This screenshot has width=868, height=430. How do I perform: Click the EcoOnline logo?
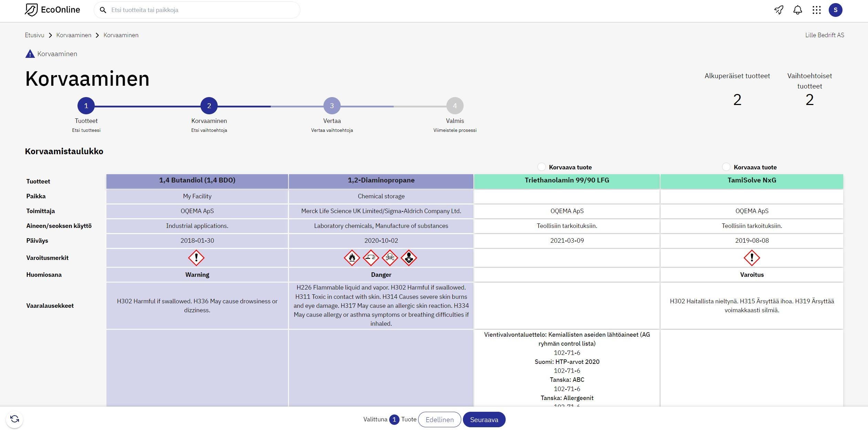pos(52,10)
